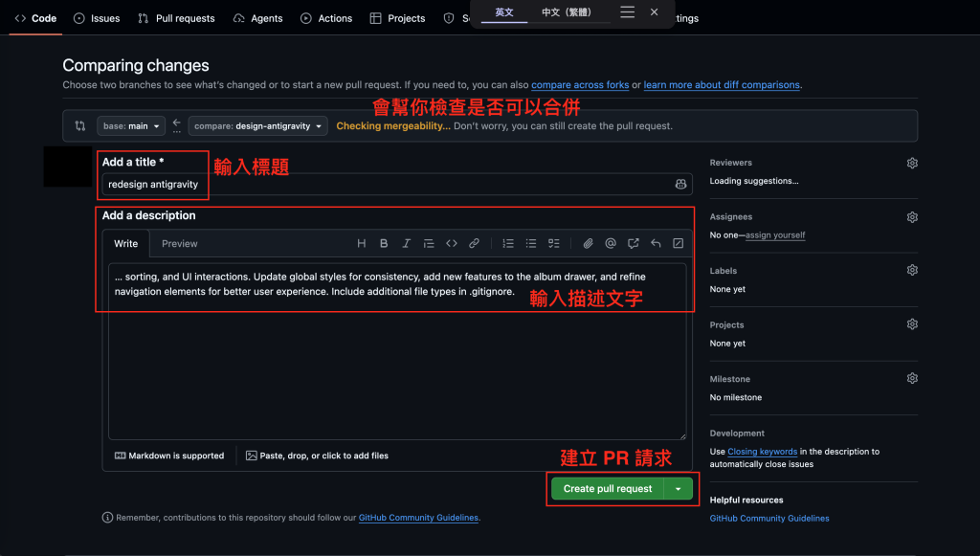Follow the compare across forks link

pyautogui.click(x=580, y=85)
